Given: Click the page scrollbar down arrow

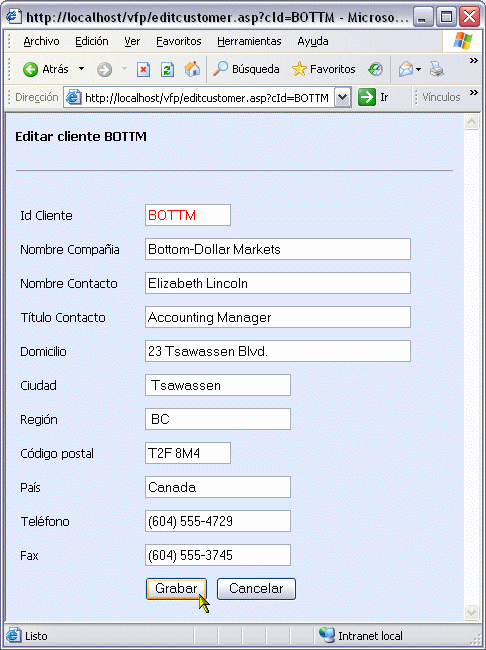Looking at the screenshot, I should point(471,612).
